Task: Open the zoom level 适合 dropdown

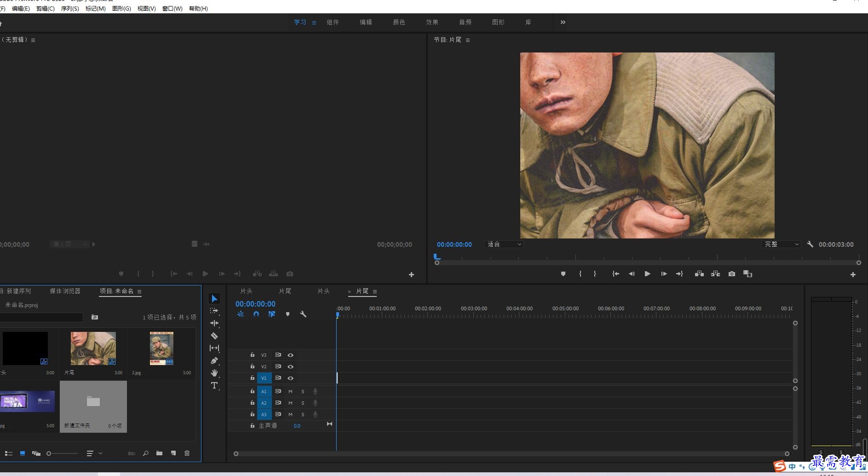Action: coord(504,244)
